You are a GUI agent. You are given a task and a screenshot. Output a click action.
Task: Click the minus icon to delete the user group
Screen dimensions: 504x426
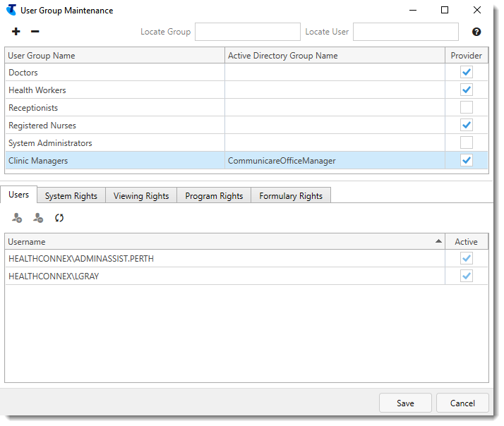35,32
